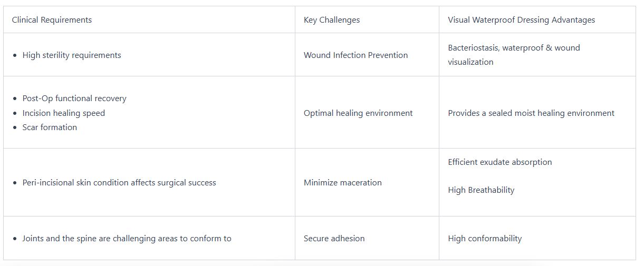
Task: Click the Joints and the spine item
Action: pyautogui.click(x=127, y=239)
